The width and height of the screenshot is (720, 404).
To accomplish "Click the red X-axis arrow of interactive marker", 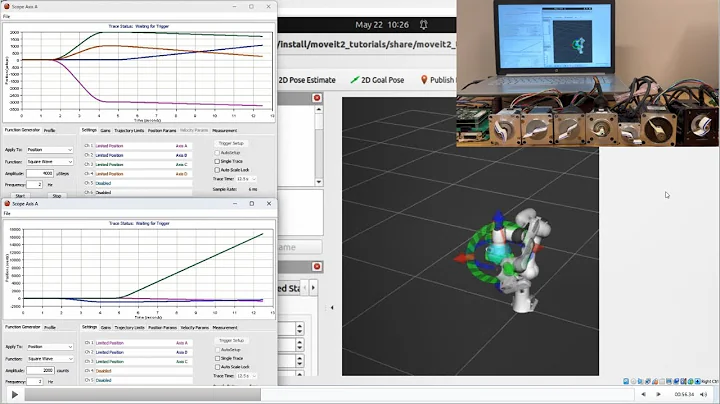I will pos(461,259).
